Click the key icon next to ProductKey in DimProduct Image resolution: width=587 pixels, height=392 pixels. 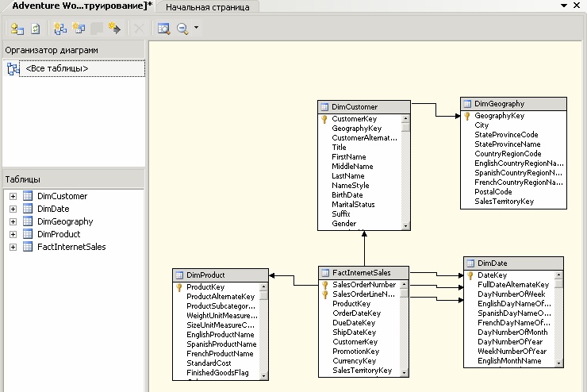tap(179, 287)
